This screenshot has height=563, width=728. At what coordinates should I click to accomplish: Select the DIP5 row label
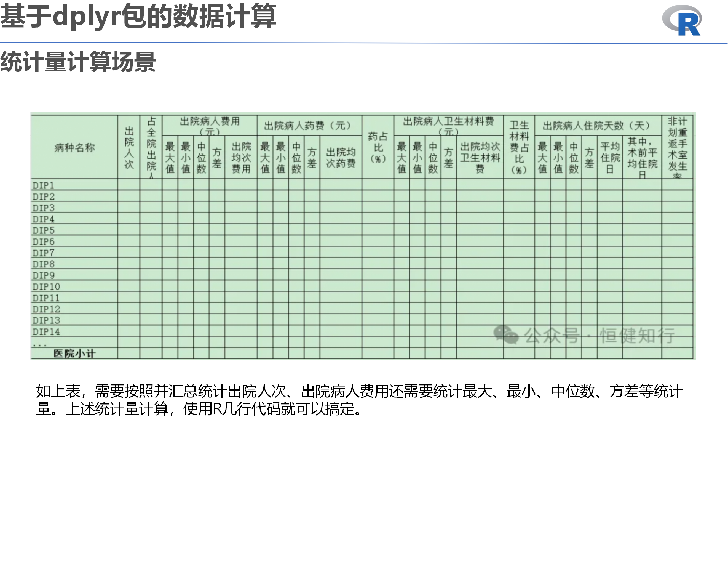click(x=43, y=230)
